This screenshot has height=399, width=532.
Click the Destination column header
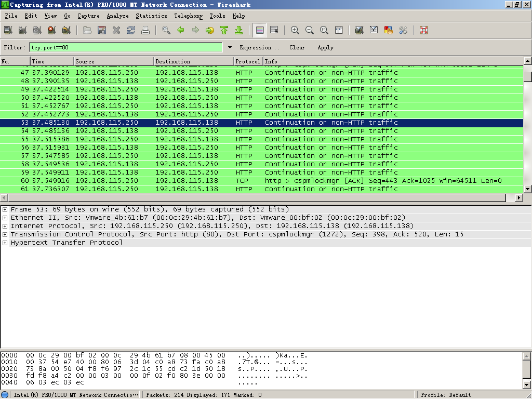194,61
